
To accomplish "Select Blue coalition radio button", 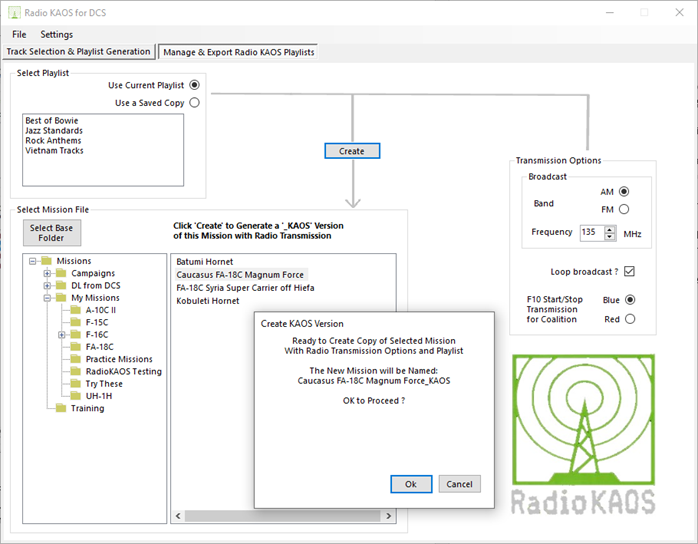I will tap(630, 300).
